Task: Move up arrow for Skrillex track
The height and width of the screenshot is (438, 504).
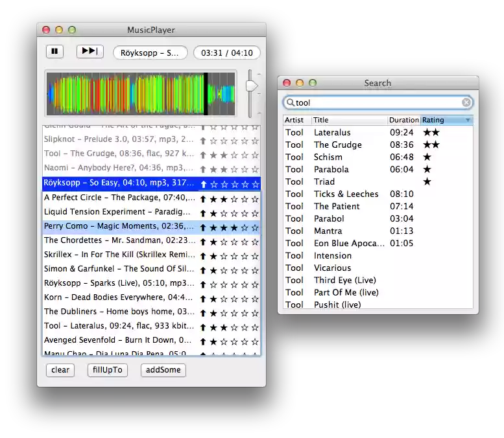Action: (203, 256)
